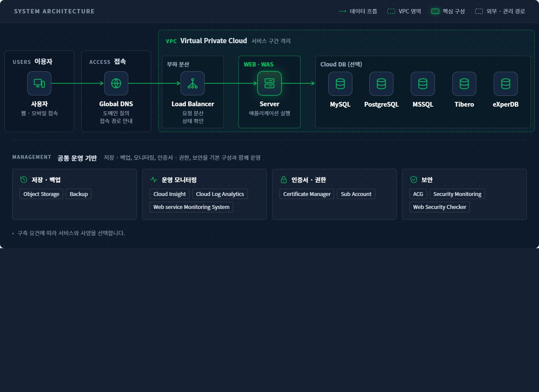Select the MySQL database icon
Screen dimensions: 539x392
pyautogui.click(x=340, y=84)
